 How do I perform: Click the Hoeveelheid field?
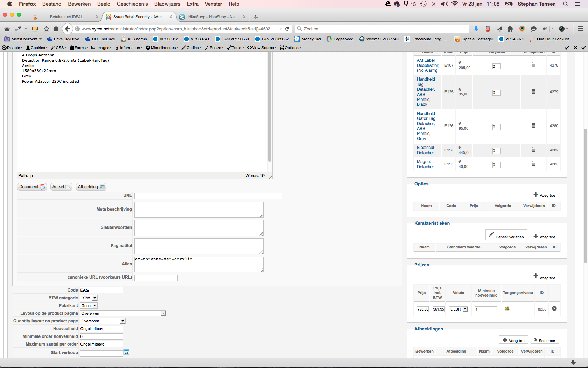[x=101, y=329]
